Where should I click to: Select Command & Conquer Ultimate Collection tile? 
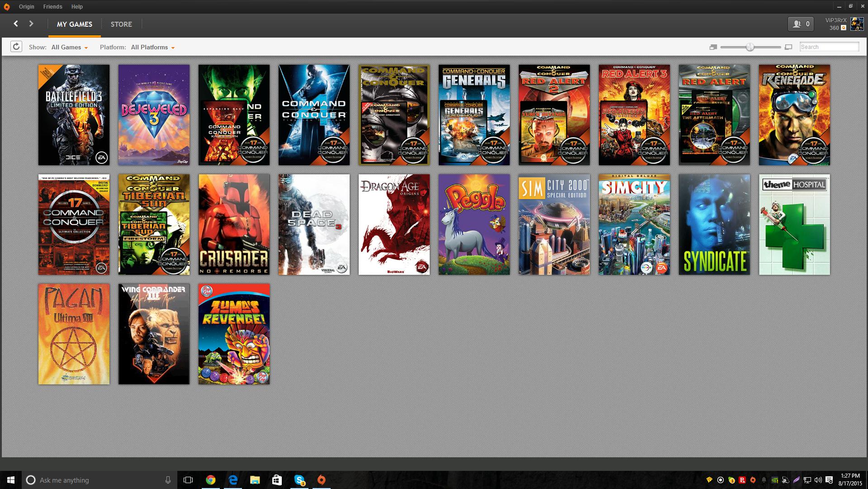tap(74, 225)
